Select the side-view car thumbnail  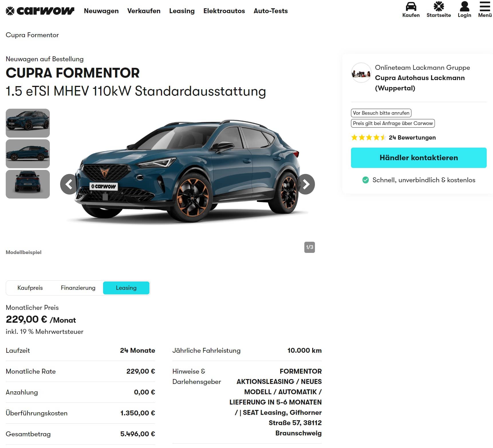(28, 154)
